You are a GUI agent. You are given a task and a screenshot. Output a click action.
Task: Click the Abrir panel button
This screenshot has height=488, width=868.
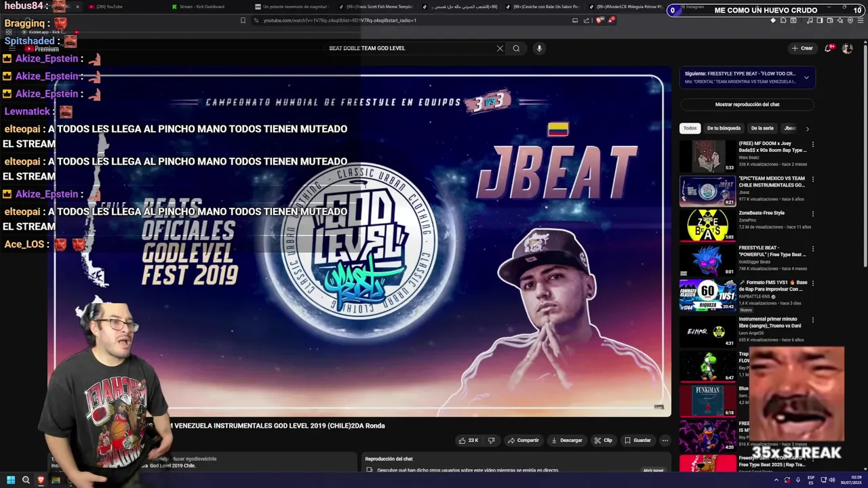tap(653, 470)
